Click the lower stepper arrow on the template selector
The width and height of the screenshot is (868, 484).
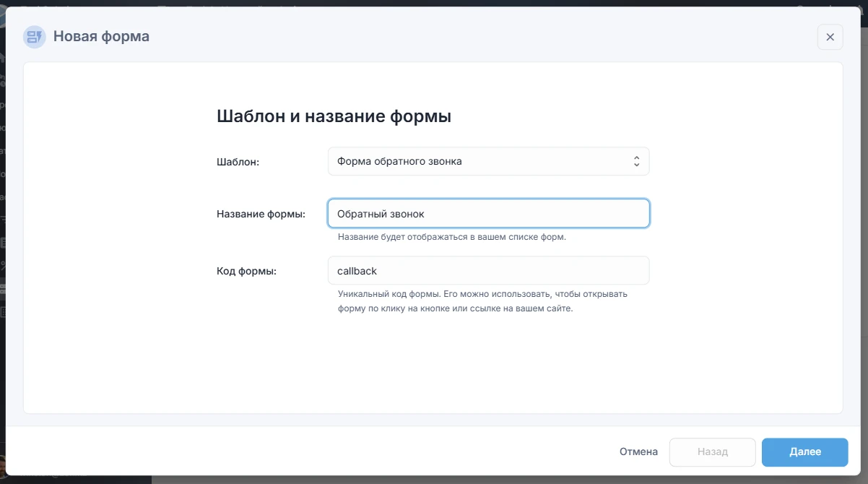point(636,164)
